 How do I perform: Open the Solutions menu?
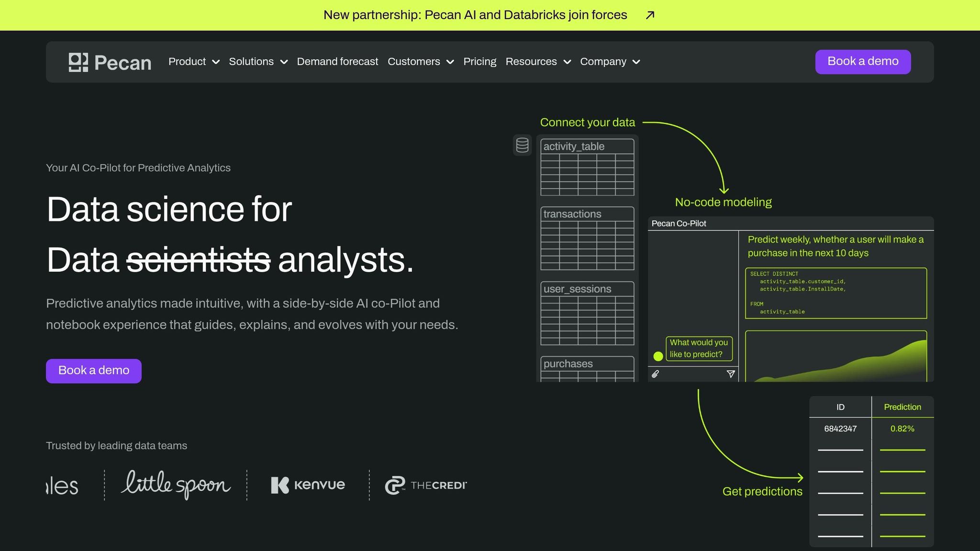[x=251, y=62]
